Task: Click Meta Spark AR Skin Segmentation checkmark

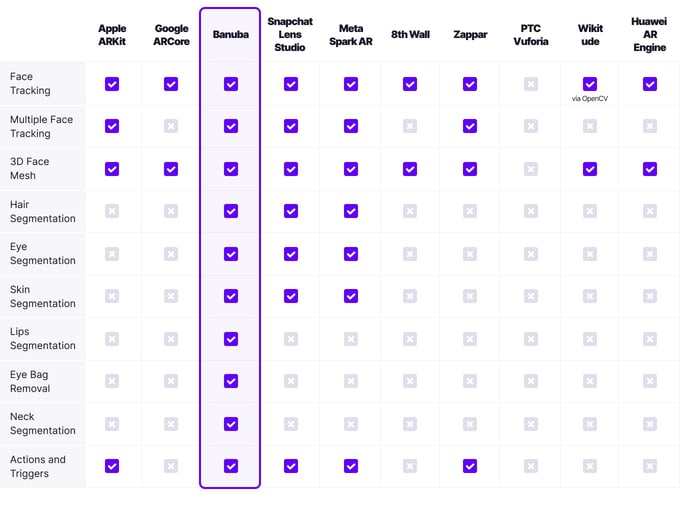Action: tap(351, 296)
